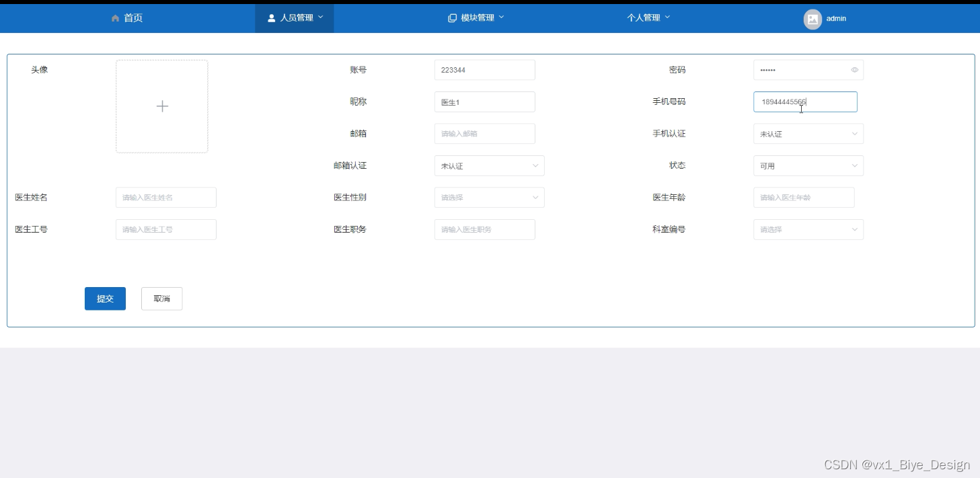Open the 状态 dropdown showing 可用

tap(808, 166)
